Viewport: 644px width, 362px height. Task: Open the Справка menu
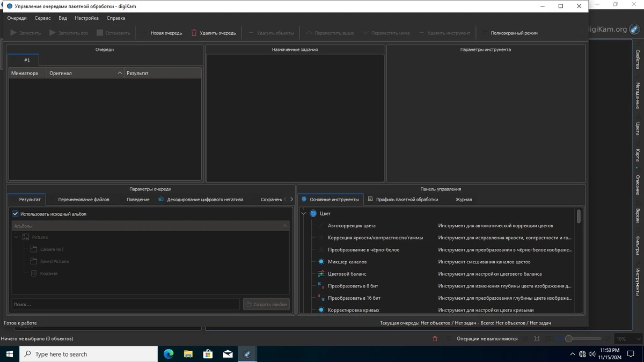pos(116,18)
